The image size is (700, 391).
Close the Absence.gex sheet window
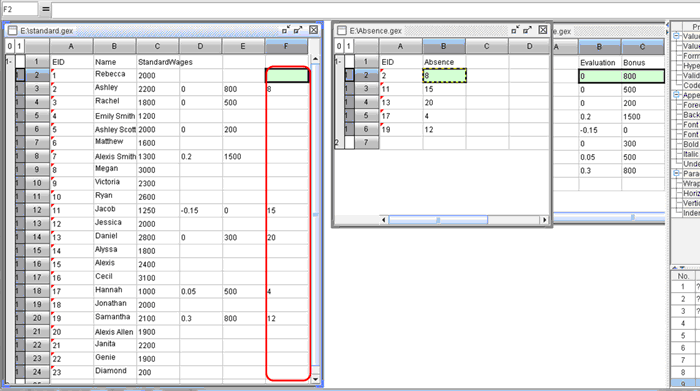543,30
